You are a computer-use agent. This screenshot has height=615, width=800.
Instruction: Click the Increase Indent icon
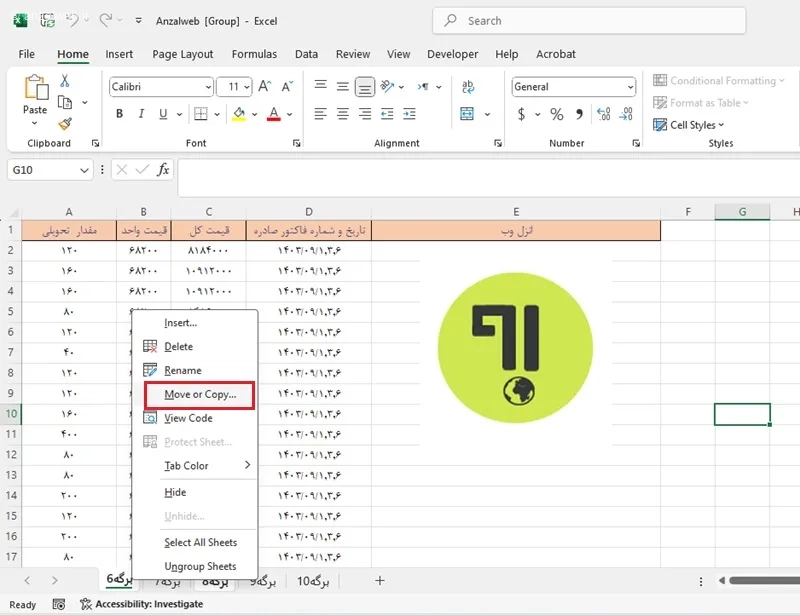click(x=409, y=114)
